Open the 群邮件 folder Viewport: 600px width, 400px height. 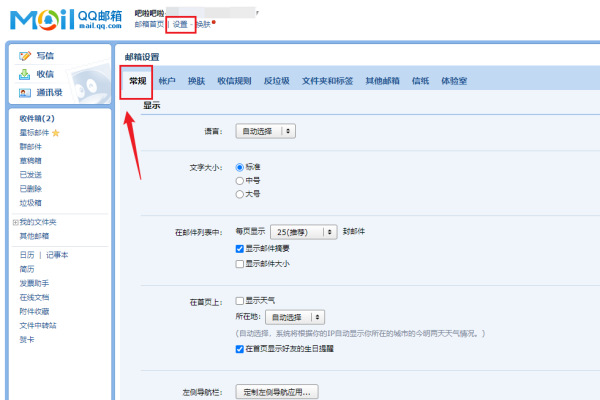(31, 147)
